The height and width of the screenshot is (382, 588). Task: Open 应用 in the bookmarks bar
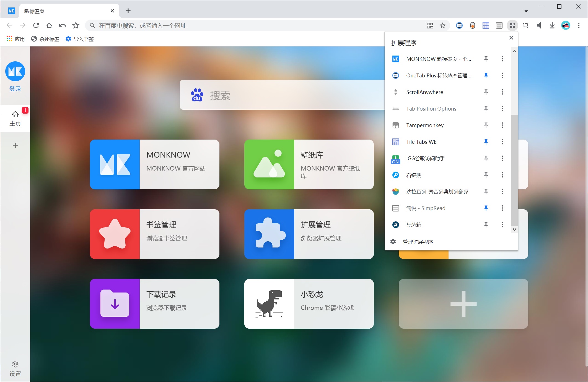click(x=16, y=39)
